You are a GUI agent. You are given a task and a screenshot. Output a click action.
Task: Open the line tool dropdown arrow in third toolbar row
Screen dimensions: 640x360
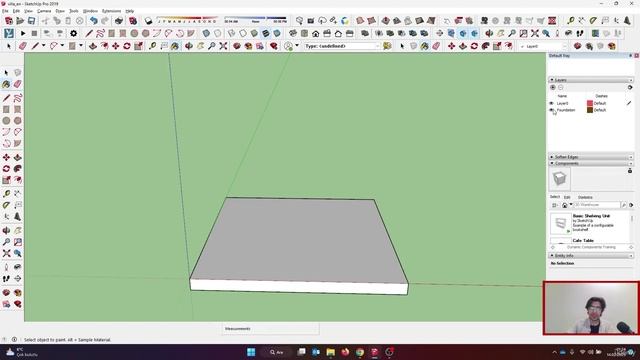click(43, 46)
